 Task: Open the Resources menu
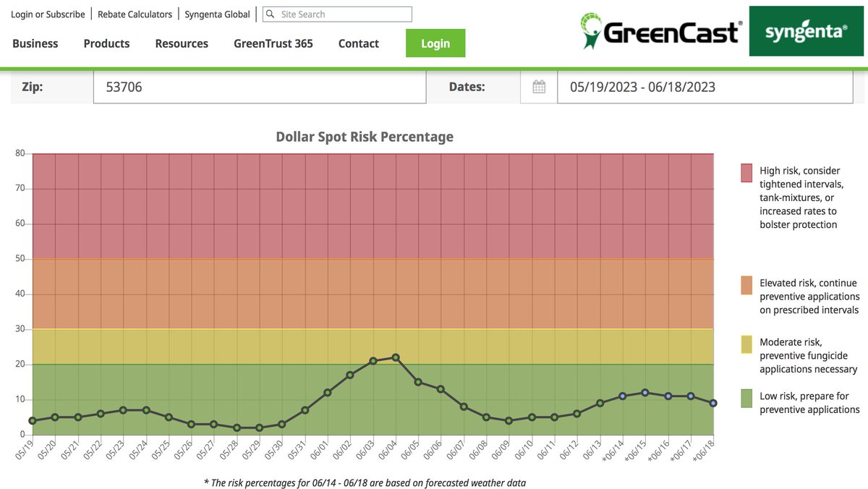(x=181, y=43)
